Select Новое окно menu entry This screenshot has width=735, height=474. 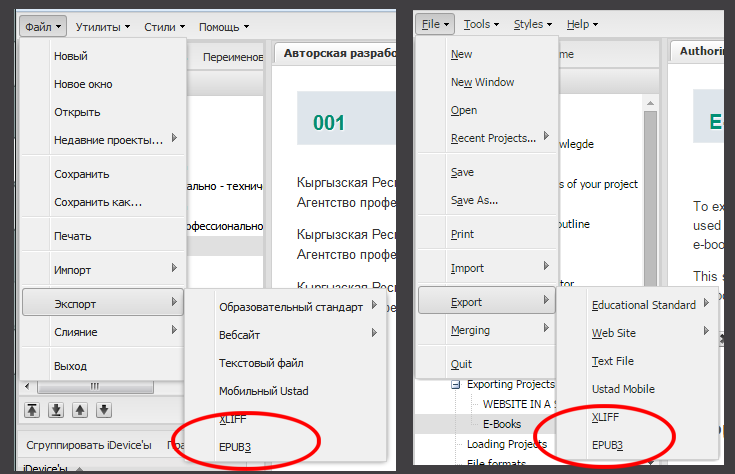(103, 84)
